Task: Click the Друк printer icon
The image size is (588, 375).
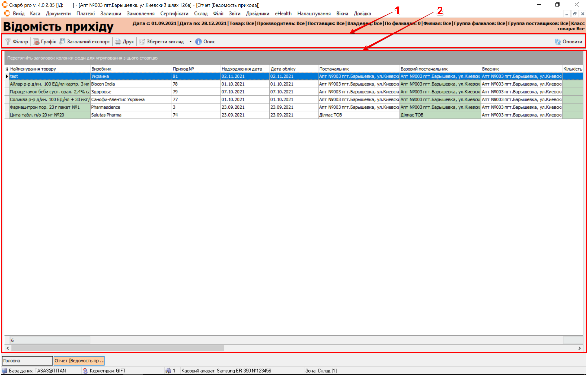Action: [118, 41]
